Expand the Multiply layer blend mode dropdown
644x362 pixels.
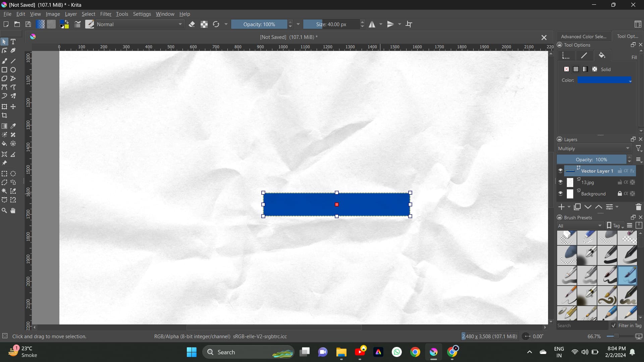[x=594, y=148]
